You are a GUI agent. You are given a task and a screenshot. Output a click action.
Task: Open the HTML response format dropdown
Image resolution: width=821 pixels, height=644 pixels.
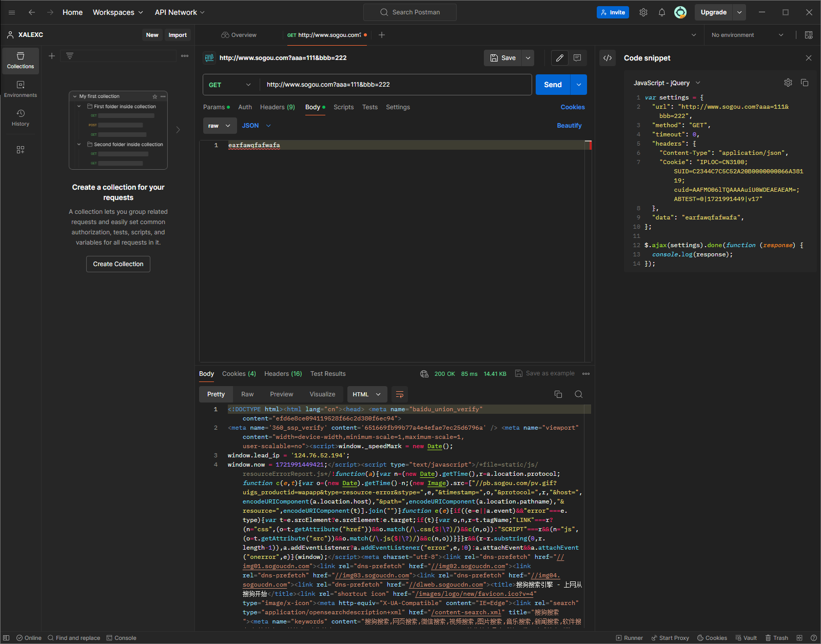coord(367,394)
